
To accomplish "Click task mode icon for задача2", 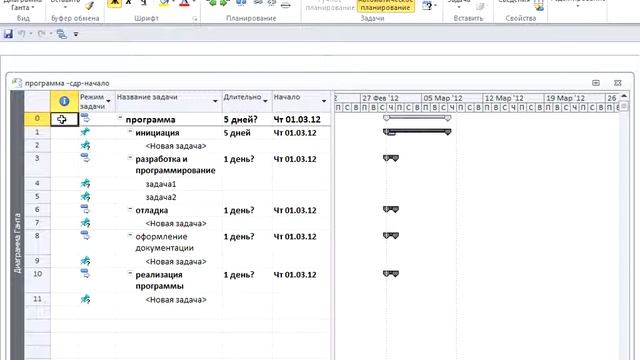I will (x=85, y=197).
